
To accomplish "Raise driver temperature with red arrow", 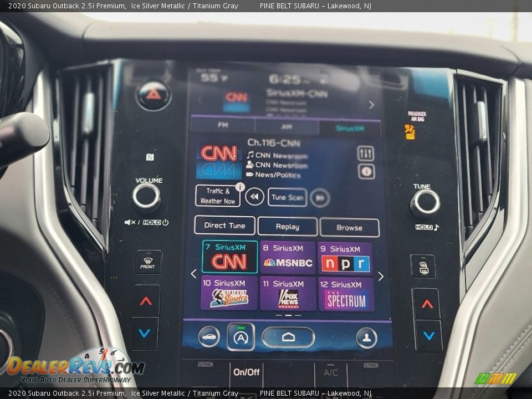I will pyautogui.click(x=146, y=300).
